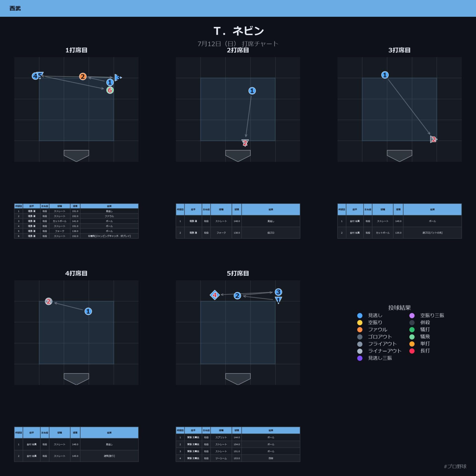The image size is (476, 476).
Task: Select green marker 6 in at-bat 1 chart
Action: coord(110,90)
